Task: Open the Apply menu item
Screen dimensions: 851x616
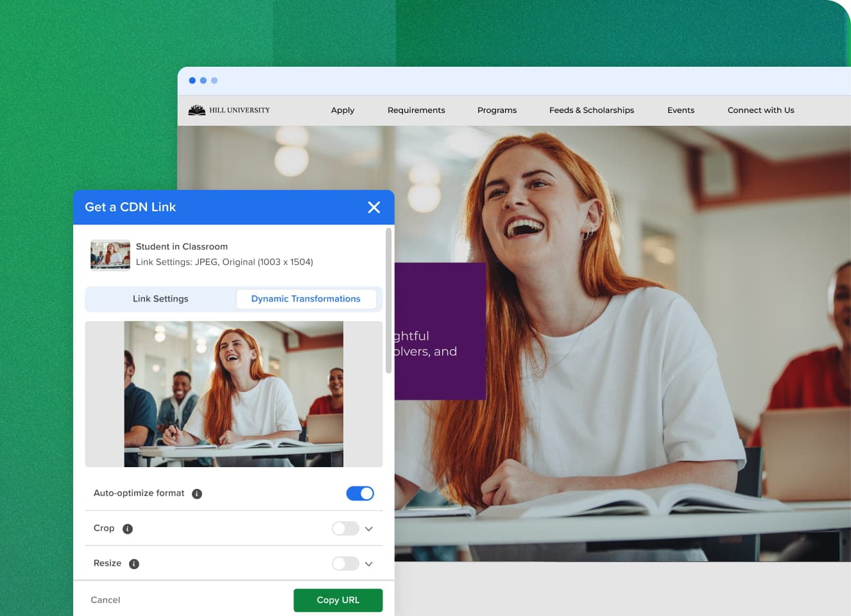Action: pyautogui.click(x=343, y=110)
